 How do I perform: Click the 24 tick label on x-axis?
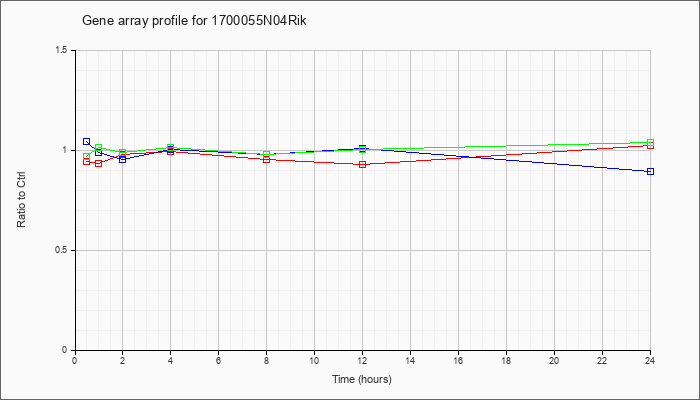point(650,360)
